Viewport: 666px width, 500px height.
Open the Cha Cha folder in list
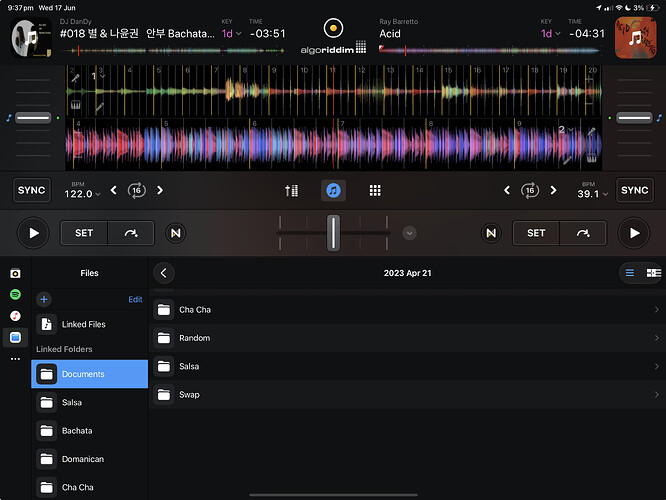407,310
